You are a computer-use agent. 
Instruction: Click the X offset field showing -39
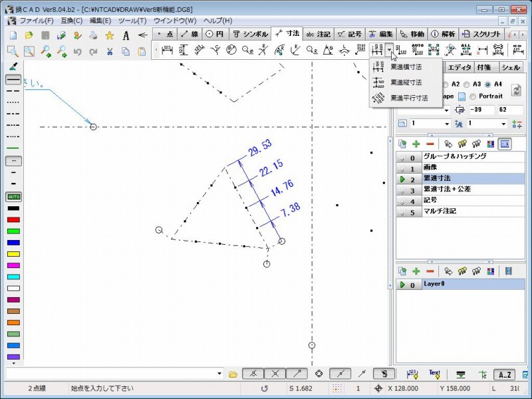(481, 110)
